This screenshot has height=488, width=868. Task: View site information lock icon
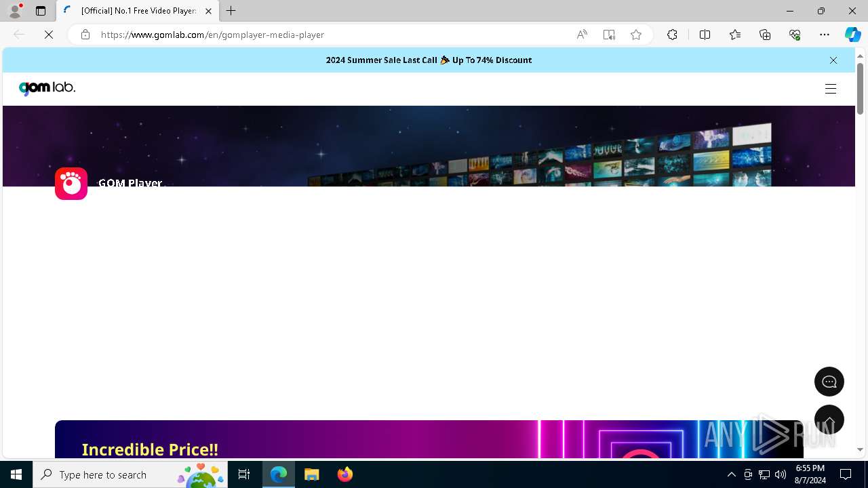(85, 35)
